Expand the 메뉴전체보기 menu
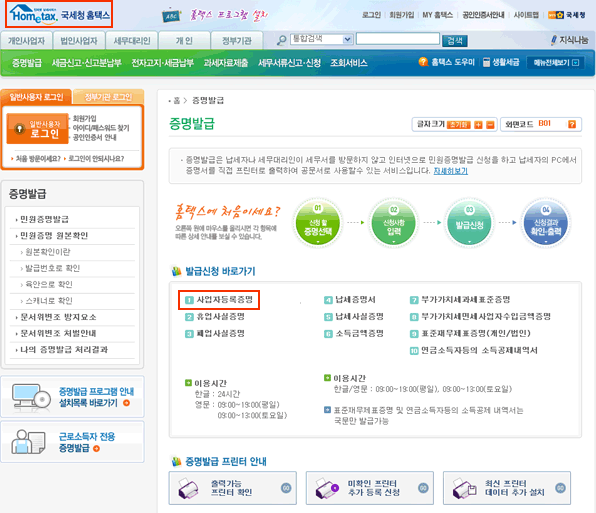This screenshot has width=596, height=513. pyautogui.click(x=556, y=63)
